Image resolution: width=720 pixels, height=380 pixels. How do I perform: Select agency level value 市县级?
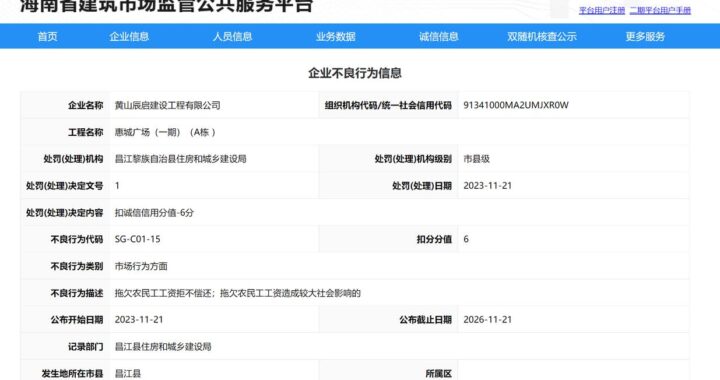477,159
